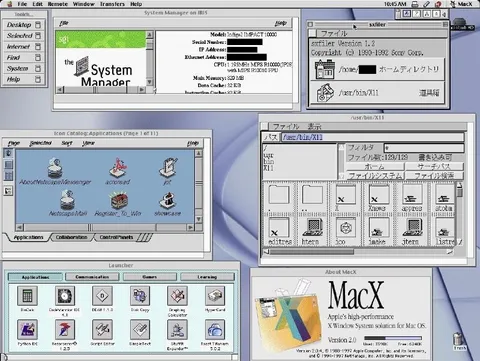Click the file browser horizontal scrollbar thumb
The height and width of the screenshot is (361, 480).
coord(312,252)
